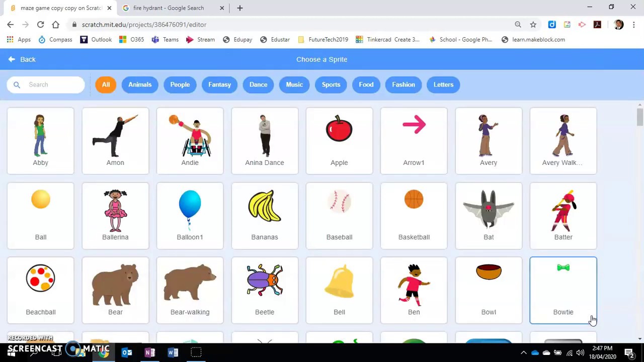
Task: Pick the Arrow1 sprite
Action: coord(414,141)
